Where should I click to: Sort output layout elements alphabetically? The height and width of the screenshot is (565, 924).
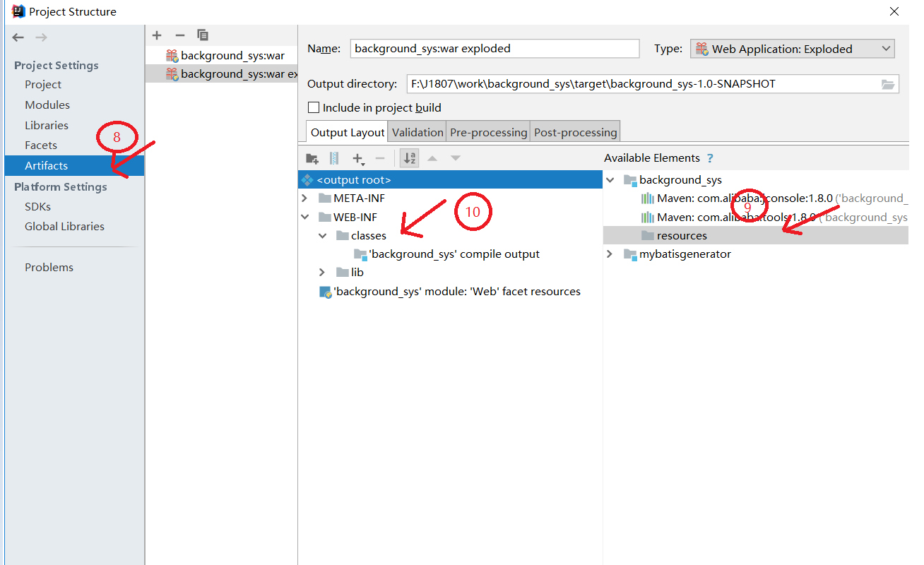coord(409,158)
